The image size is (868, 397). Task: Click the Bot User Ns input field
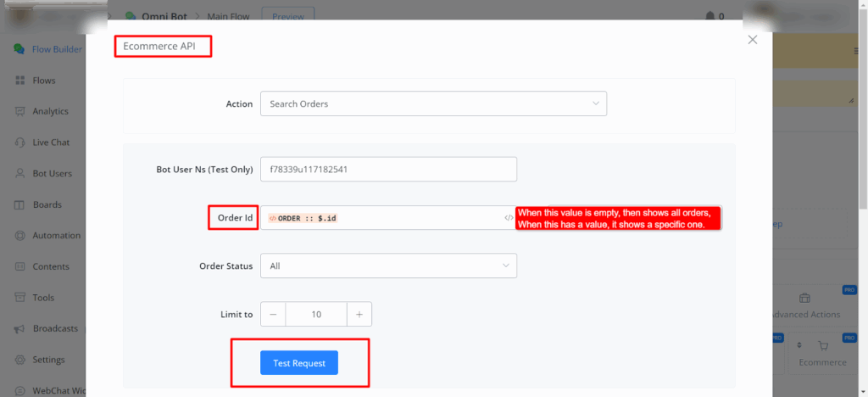(388, 169)
